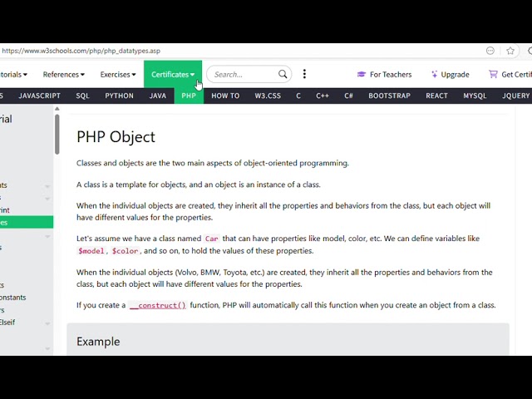This screenshot has width=532, height=399.
Task: Click the search magnifier icon
Action: [x=283, y=74]
